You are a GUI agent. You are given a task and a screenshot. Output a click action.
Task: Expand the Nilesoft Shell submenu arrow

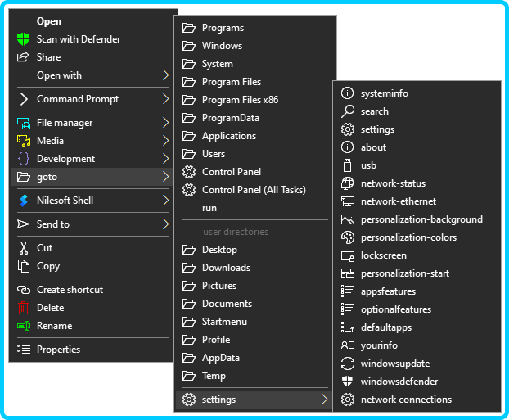point(166,201)
